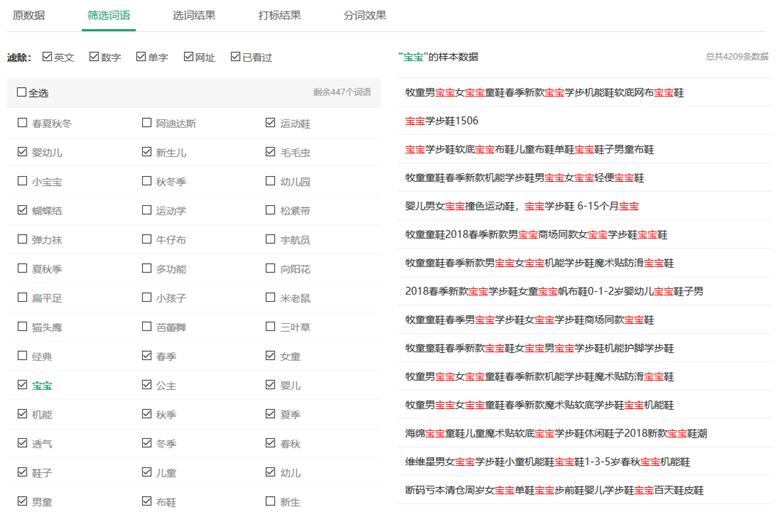Check the 向阳花 word checkbox
The width and height of the screenshot is (776, 512).
(x=270, y=268)
